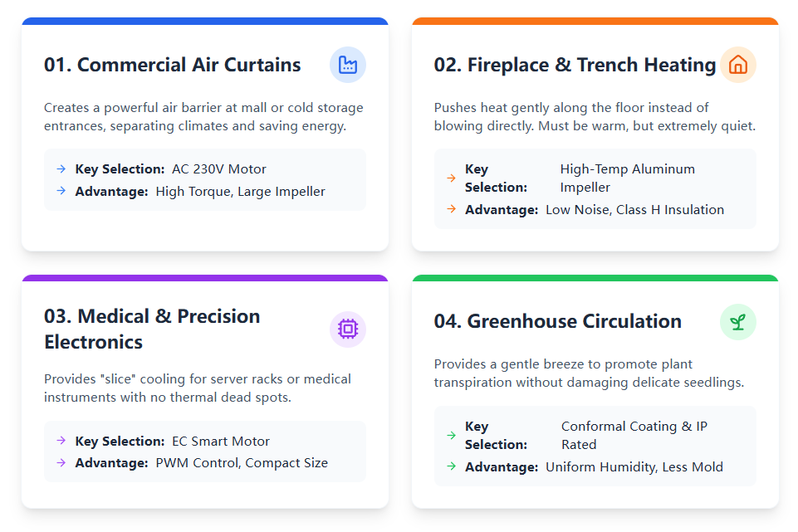Click the '03. Medical & Precision Electronics' title
Viewport: 798px width, 532px height.
(x=152, y=329)
